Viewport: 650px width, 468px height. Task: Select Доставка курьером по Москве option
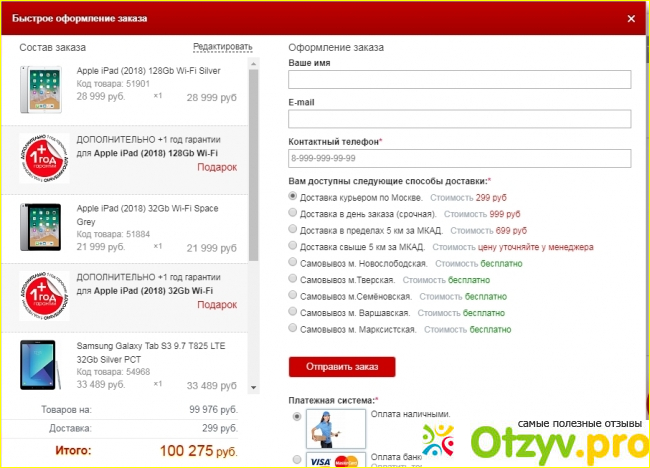click(x=293, y=197)
